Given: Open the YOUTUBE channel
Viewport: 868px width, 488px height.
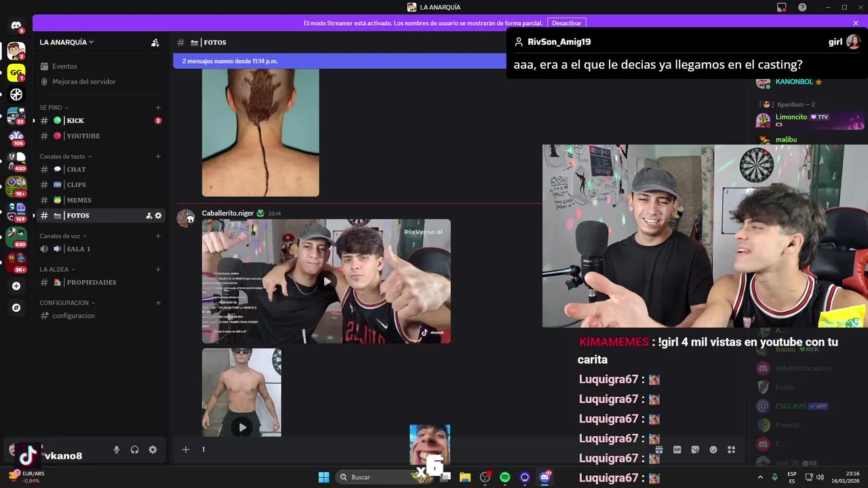Looking at the screenshot, I should [x=100, y=136].
